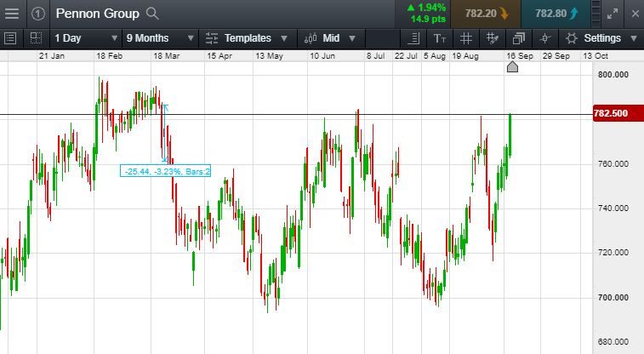Click the 760.000 price axis label

click(x=613, y=164)
